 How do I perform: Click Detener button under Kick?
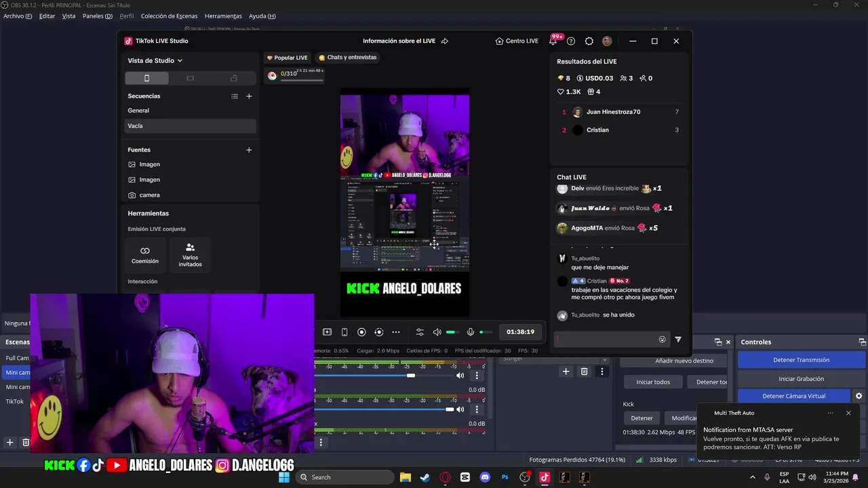(642, 418)
